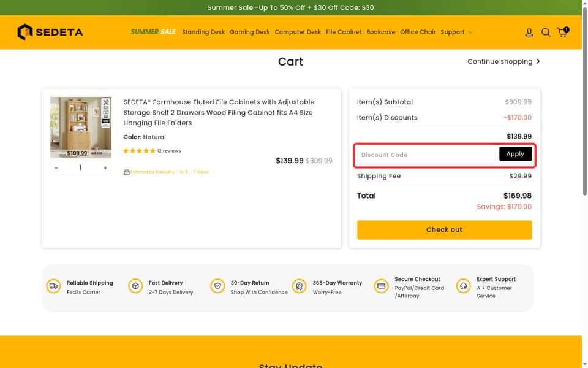Open the SEDETA Farmhouse Fluted File Cabinets title
This screenshot has height=368, width=588.
[x=219, y=112]
